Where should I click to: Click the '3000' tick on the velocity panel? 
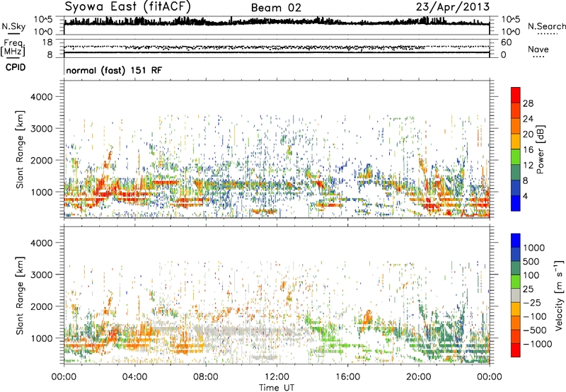pos(41,275)
